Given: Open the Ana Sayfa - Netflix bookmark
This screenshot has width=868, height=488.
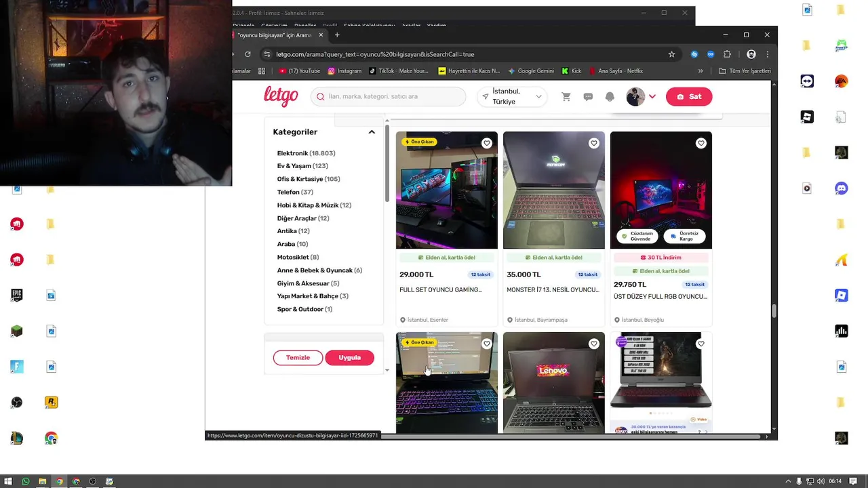Looking at the screenshot, I should [616, 70].
